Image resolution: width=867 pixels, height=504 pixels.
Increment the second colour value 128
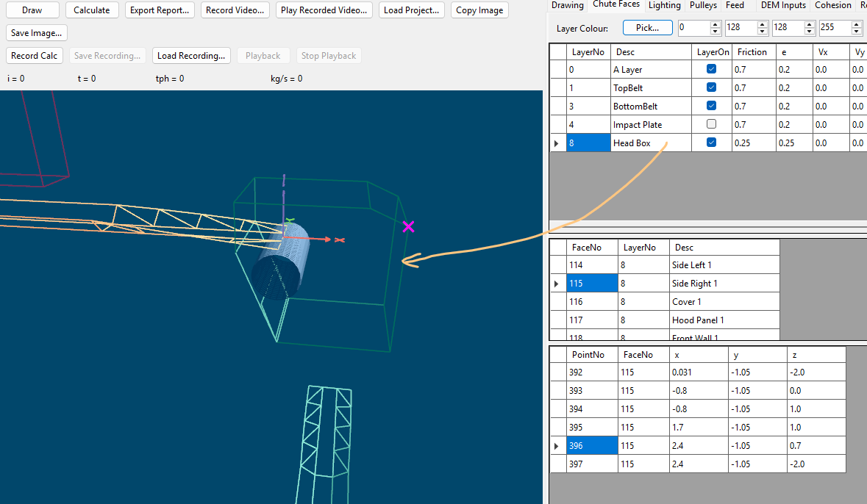pyautogui.click(x=763, y=24)
